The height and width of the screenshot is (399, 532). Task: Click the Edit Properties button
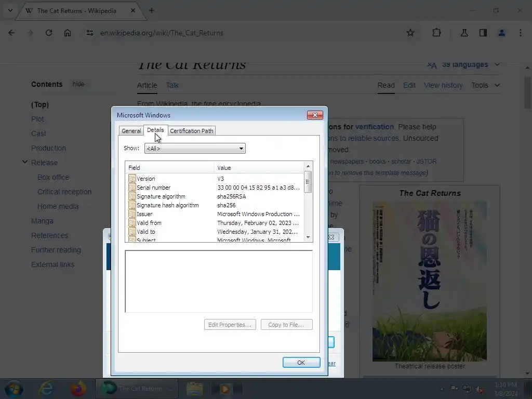tap(230, 325)
